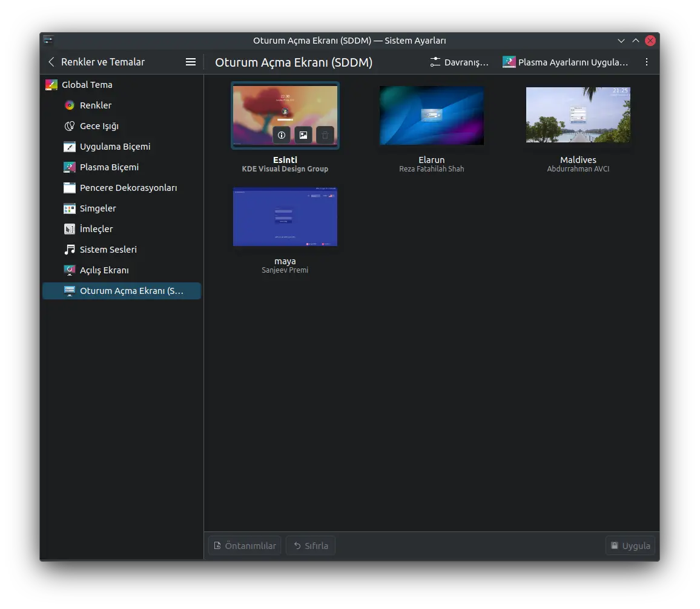
Task: Open the three-dot overflow menu
Action: pyautogui.click(x=647, y=62)
